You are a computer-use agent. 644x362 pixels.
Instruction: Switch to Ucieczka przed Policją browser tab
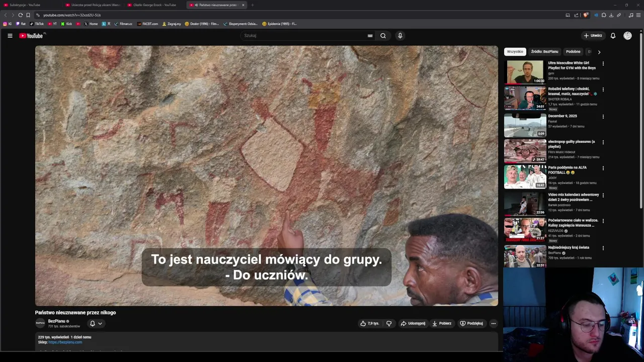tap(92, 5)
